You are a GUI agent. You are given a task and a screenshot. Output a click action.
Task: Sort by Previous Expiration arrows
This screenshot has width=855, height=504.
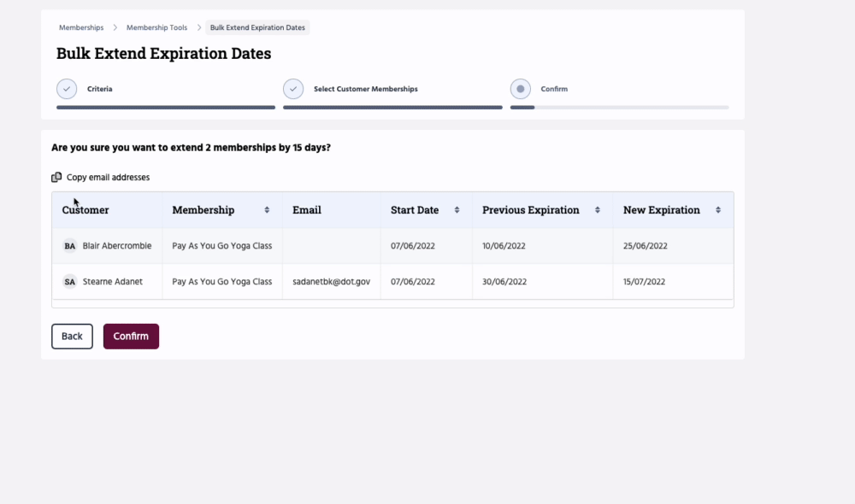(598, 210)
